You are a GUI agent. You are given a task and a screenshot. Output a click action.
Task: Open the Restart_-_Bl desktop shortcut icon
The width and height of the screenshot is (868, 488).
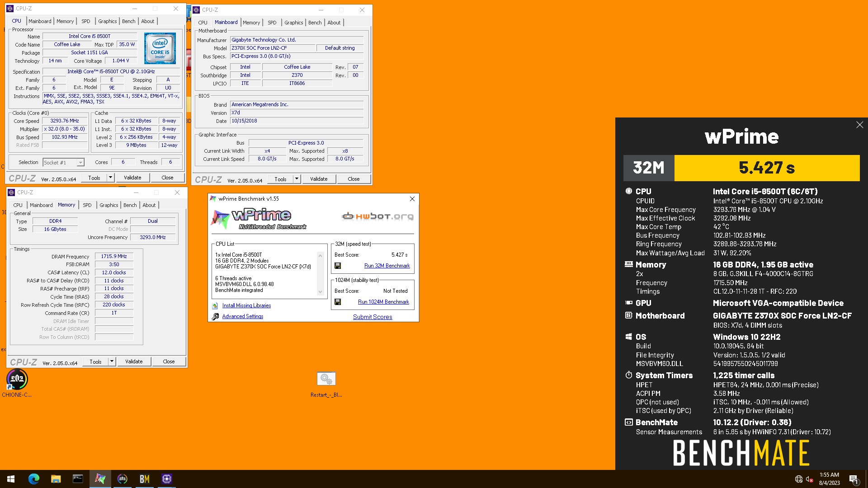(x=326, y=379)
